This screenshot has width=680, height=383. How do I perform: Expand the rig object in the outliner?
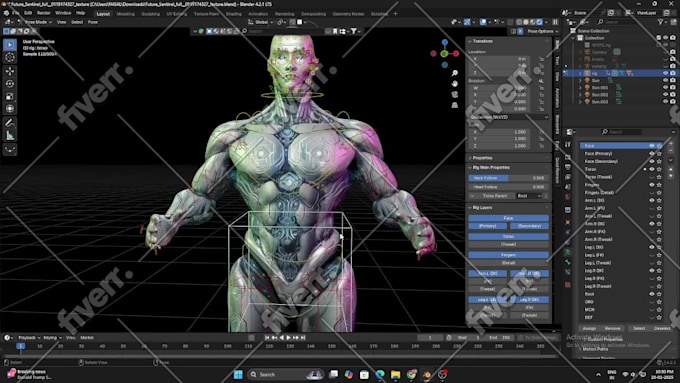580,73
